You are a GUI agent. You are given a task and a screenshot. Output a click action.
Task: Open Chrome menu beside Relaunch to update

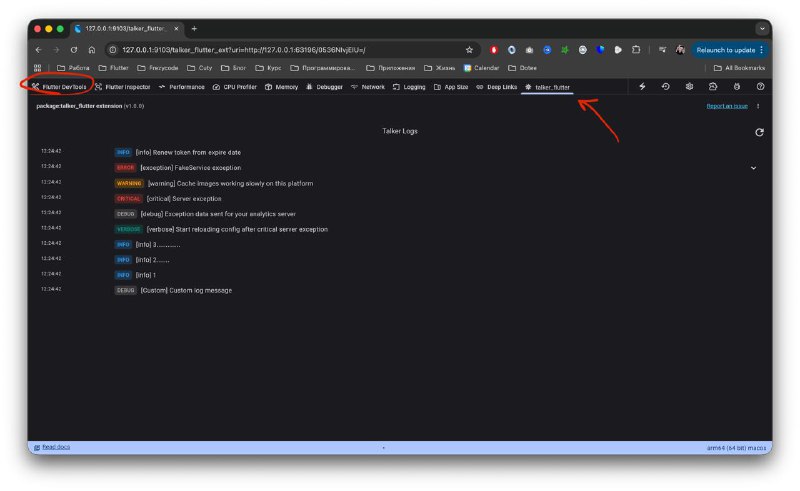762,50
